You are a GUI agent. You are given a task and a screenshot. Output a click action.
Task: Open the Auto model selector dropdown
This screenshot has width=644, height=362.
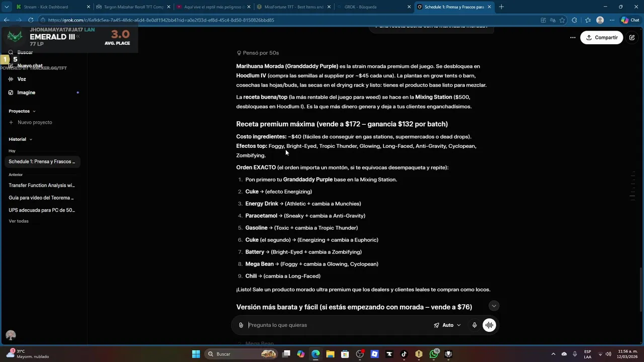point(447,325)
